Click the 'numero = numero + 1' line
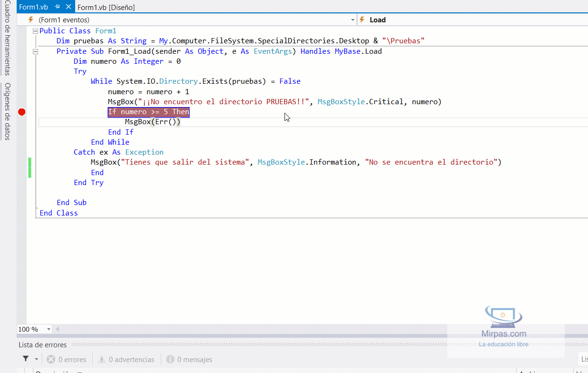 click(x=148, y=91)
